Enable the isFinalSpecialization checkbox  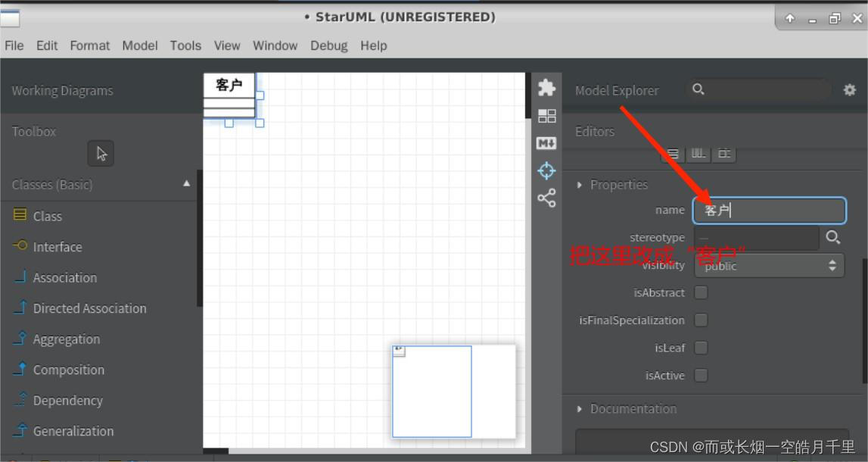701,320
